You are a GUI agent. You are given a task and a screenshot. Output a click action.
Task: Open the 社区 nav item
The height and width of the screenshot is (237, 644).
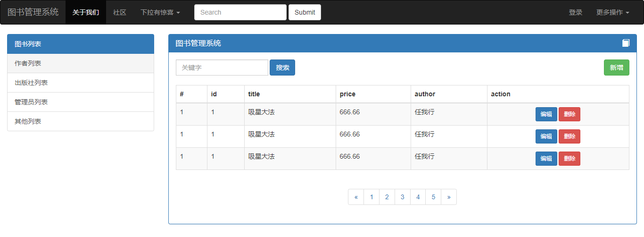tap(120, 12)
